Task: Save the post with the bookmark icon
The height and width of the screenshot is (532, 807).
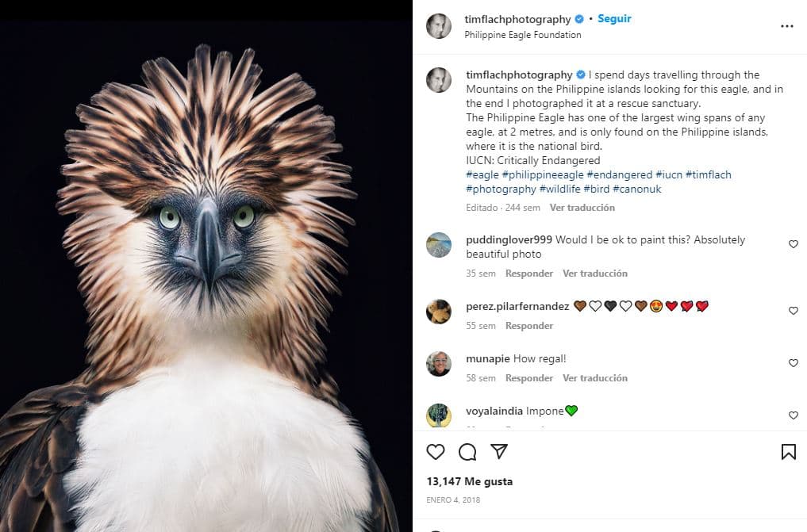Action: click(789, 451)
